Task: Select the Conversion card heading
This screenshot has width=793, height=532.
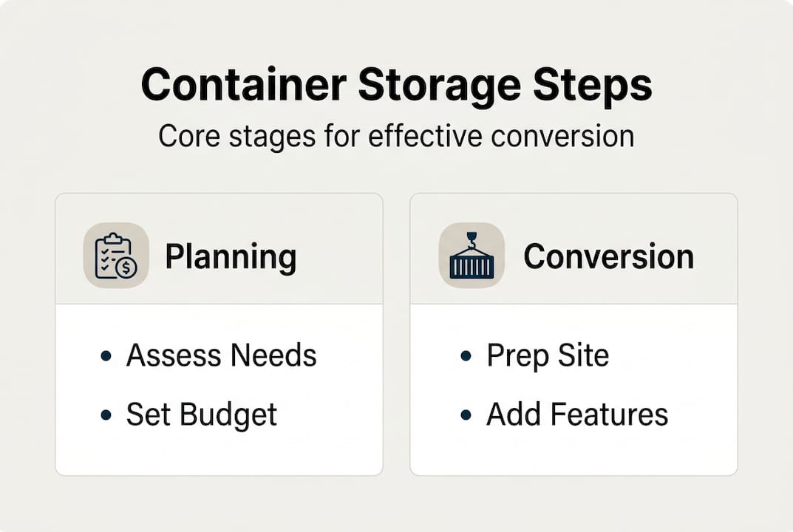Action: (x=608, y=257)
